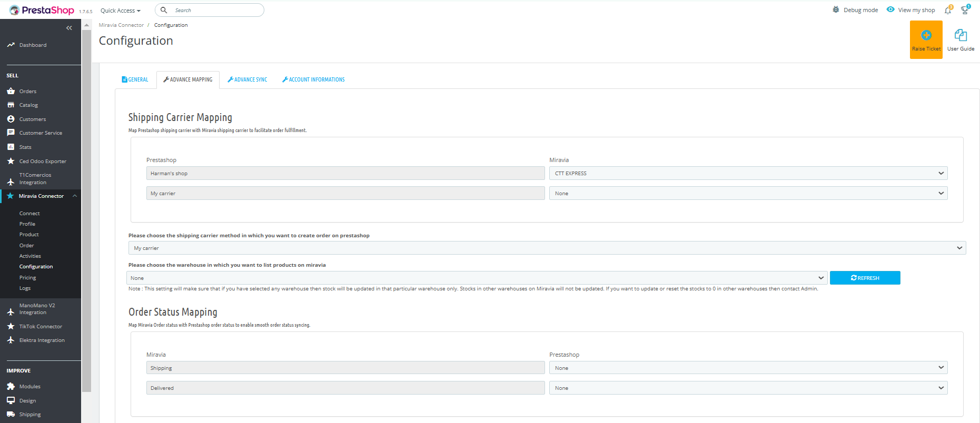980x423 pixels.
Task: Click the T1Comercios Integration plane icon
Action: point(11,182)
